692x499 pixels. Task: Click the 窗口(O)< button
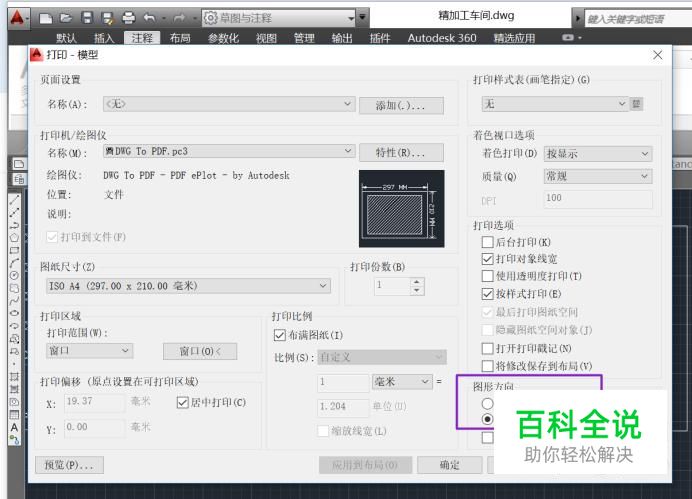pos(200,352)
